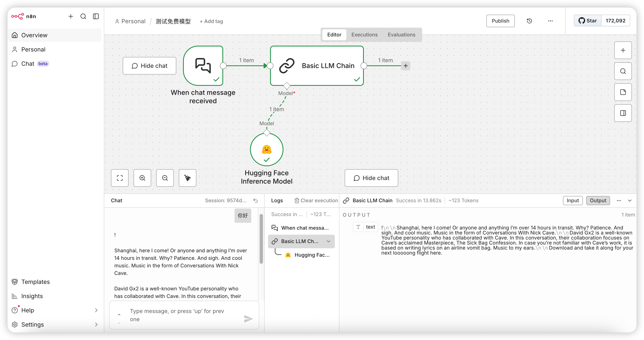Open the workflow execution history icon
The image size is (644, 340).
pos(529,21)
